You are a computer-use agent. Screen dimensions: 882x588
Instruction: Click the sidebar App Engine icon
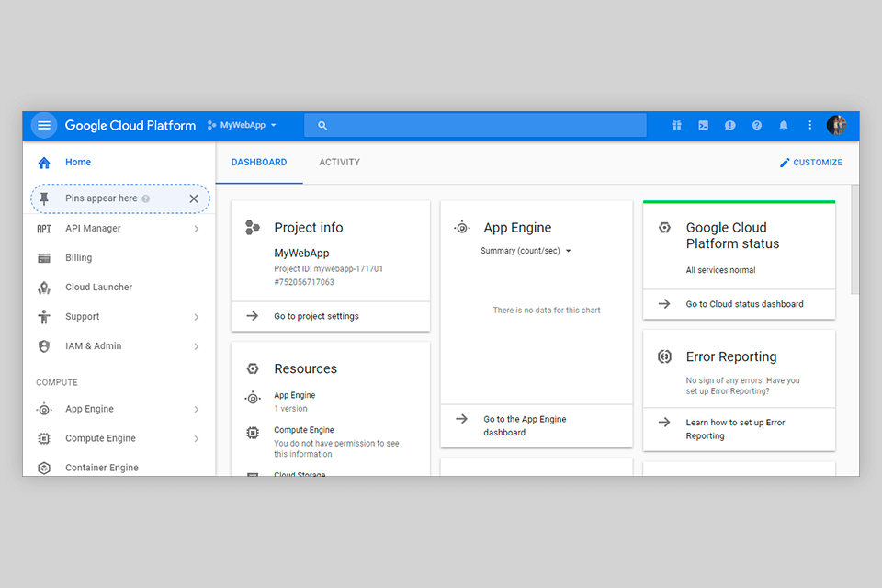click(44, 410)
